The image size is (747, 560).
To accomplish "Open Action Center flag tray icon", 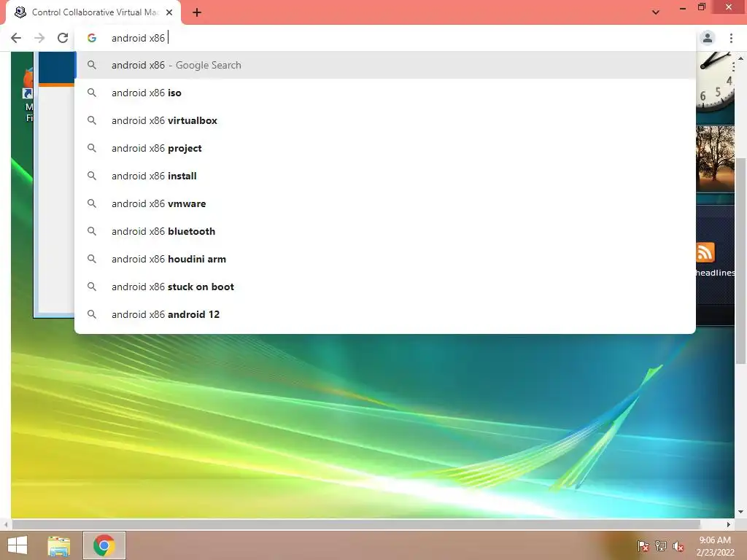I will [x=643, y=545].
